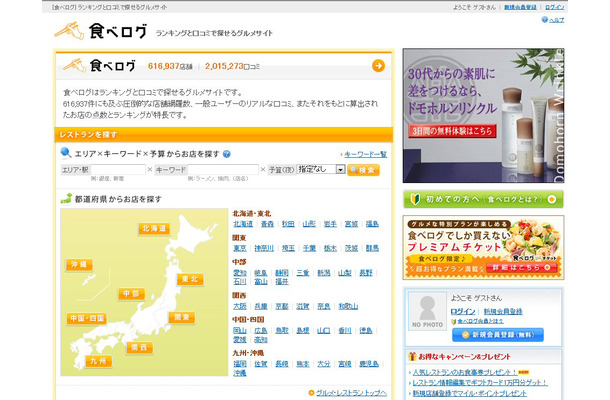Viewport: 610px width, 400px height.
Task: Select 関西 region on the map
Action: coord(139,347)
